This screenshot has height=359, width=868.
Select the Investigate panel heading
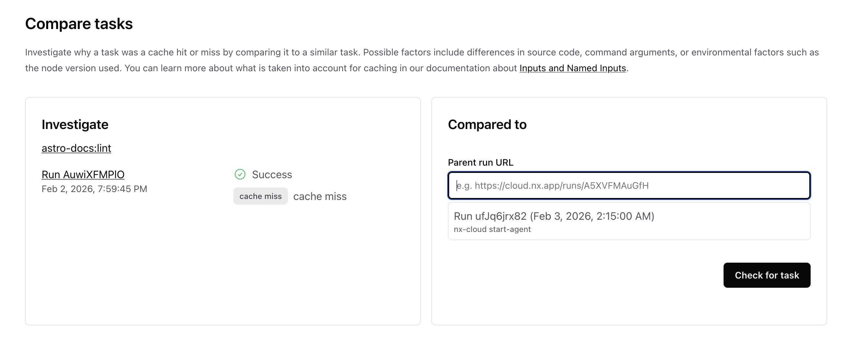tap(75, 124)
